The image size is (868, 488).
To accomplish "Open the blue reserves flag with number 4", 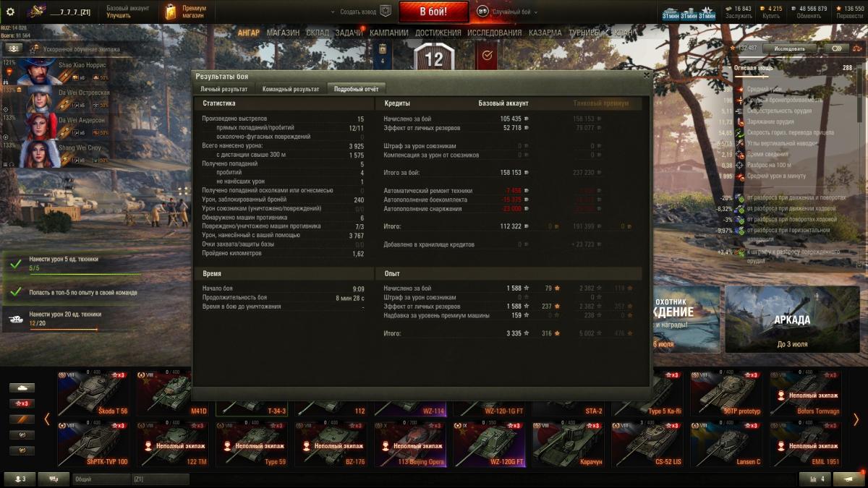I will [383, 56].
